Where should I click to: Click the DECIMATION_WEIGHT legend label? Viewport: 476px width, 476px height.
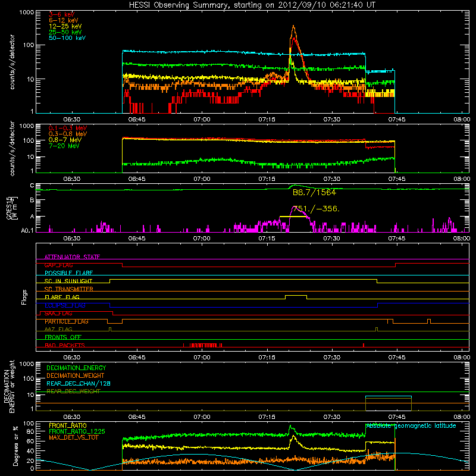click(76, 376)
